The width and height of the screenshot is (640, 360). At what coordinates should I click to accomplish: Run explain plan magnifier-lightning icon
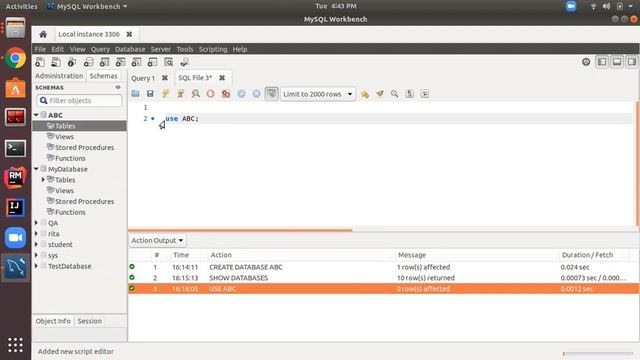point(196,94)
